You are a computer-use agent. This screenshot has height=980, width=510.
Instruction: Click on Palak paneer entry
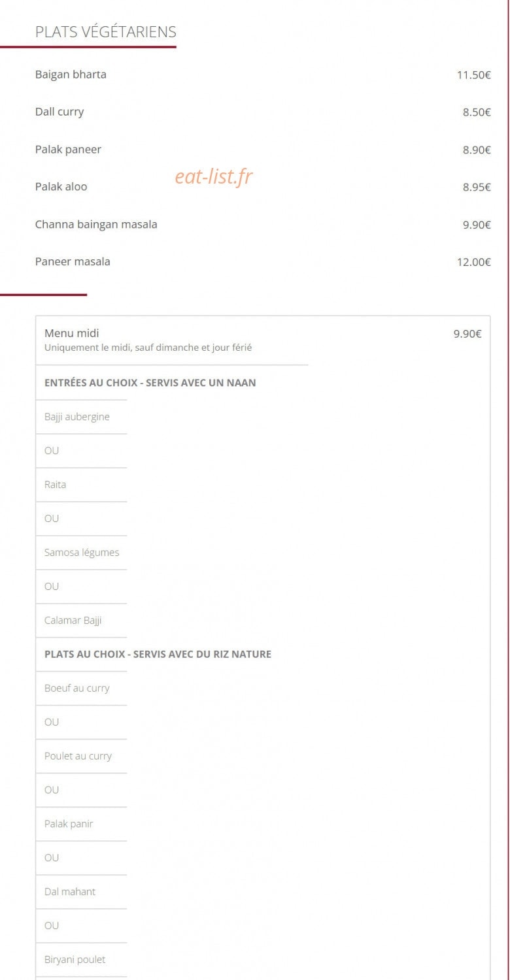click(x=68, y=150)
